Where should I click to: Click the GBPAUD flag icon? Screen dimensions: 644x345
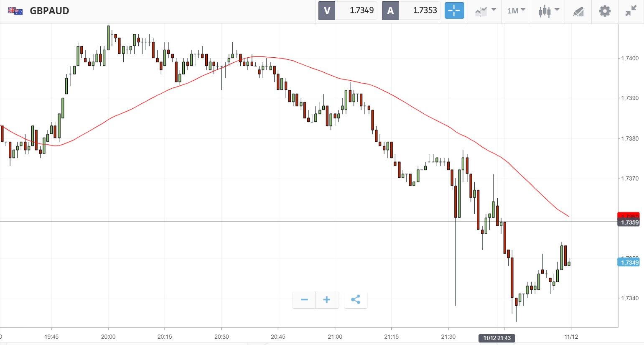coord(15,11)
